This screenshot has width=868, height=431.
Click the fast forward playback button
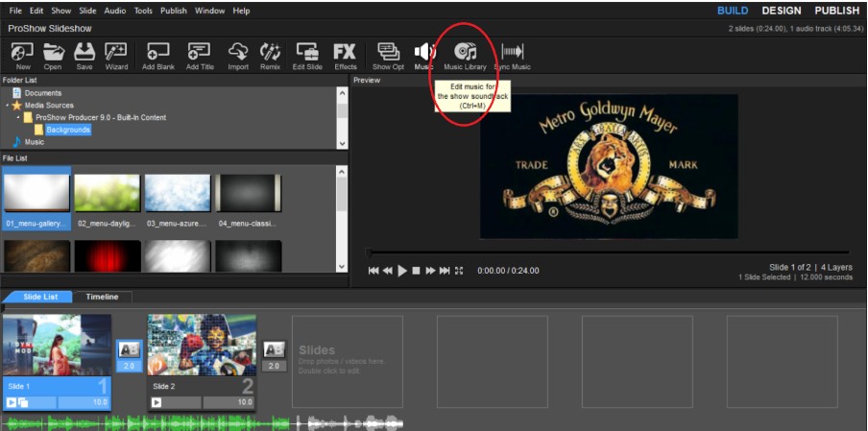pos(430,271)
